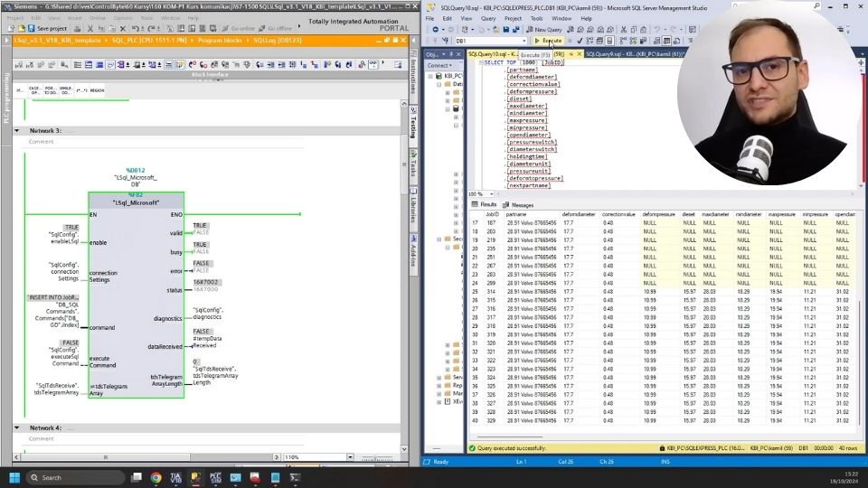Open the Tools menu in SSMS
This screenshot has height=488, width=868.
tap(536, 18)
